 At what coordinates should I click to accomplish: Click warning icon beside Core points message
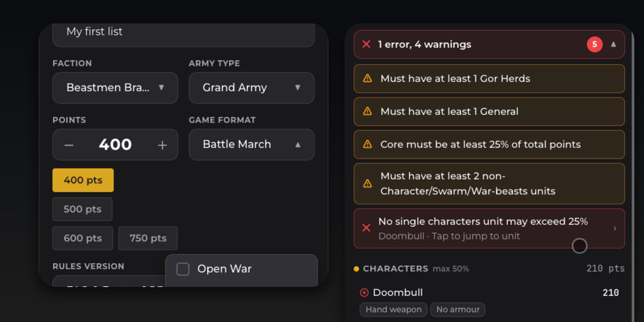367,144
